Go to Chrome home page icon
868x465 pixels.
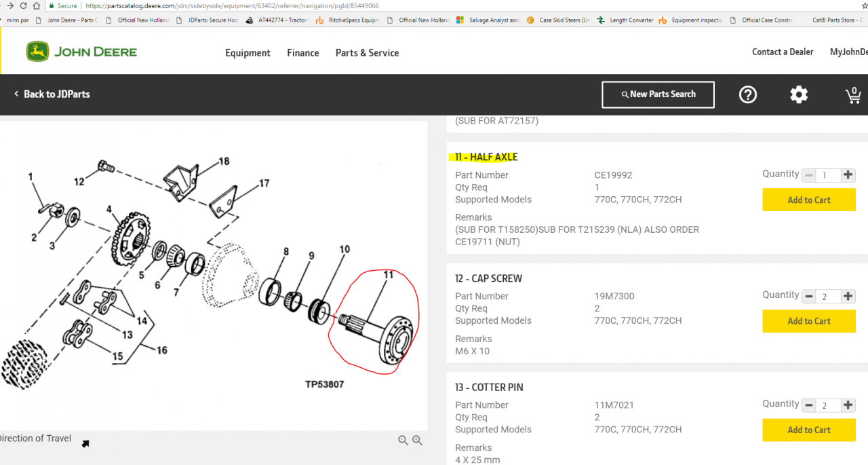click(x=37, y=5)
